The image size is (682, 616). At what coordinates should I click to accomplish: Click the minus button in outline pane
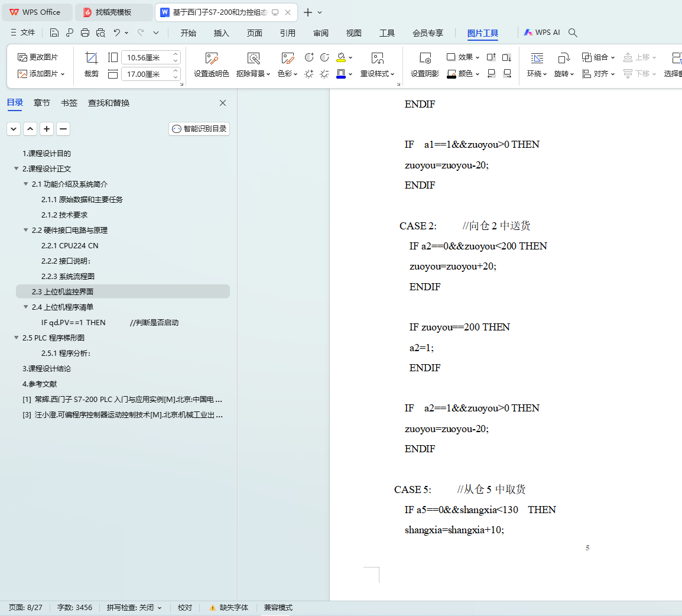pos(63,129)
